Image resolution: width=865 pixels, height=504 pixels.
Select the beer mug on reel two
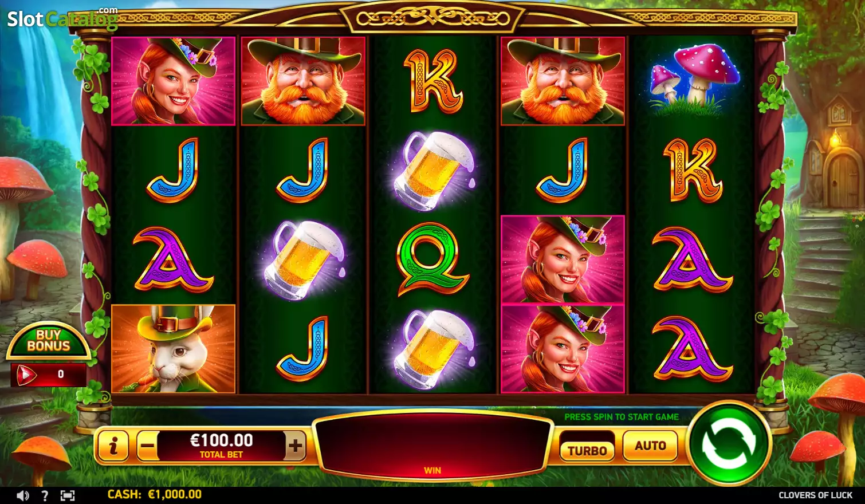click(x=304, y=259)
